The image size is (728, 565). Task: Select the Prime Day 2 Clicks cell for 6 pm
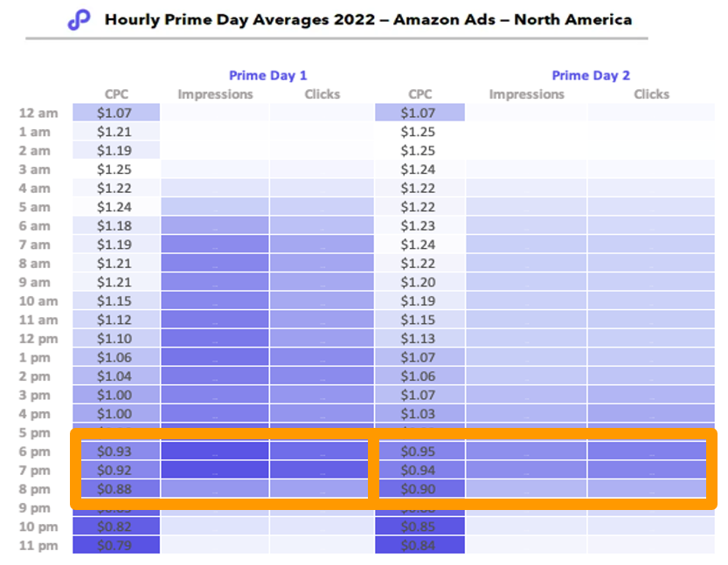pyautogui.click(x=647, y=451)
